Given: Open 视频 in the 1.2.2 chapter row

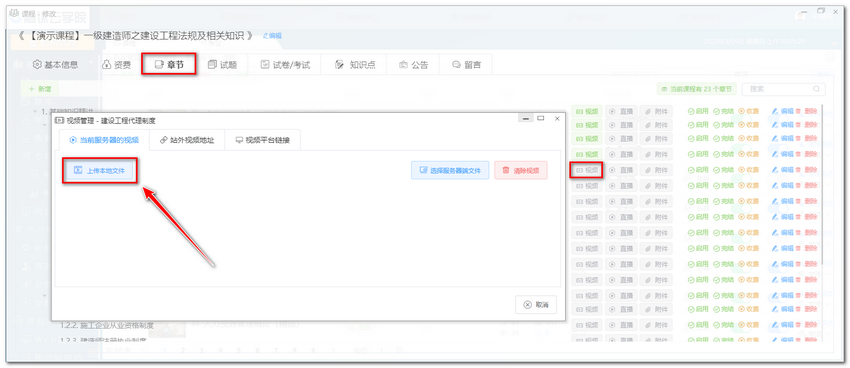Looking at the screenshot, I should coord(587,325).
